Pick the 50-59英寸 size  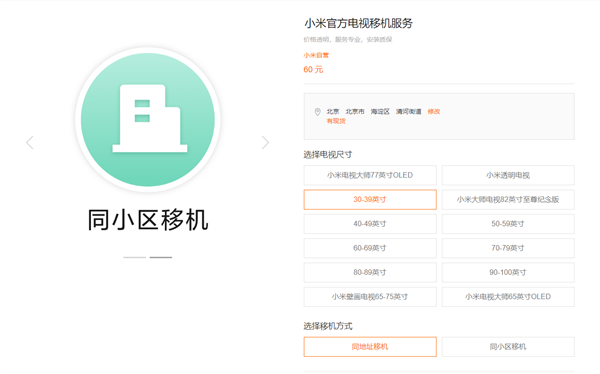pyautogui.click(x=508, y=224)
